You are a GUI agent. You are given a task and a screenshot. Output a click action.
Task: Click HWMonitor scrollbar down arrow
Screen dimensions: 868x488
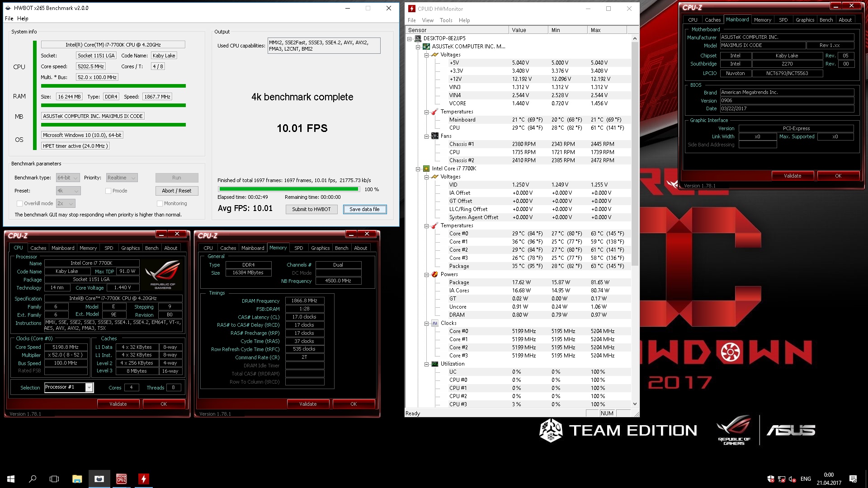click(x=635, y=404)
